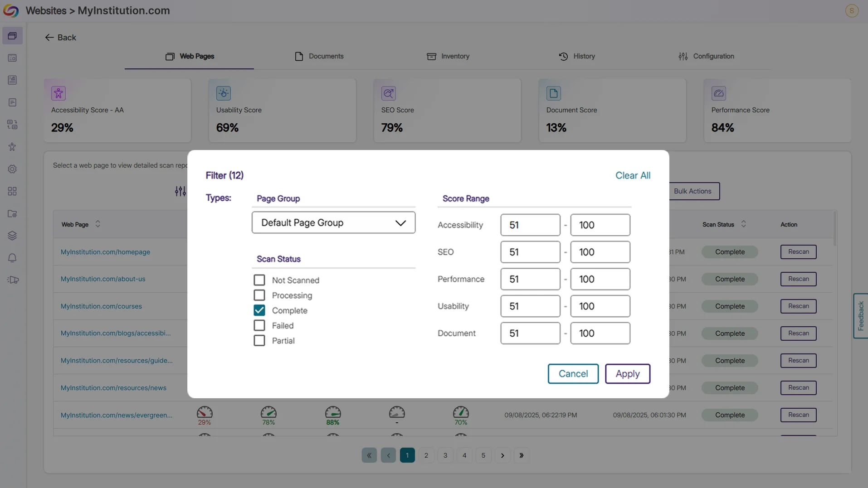
Task: Tick the Failed scan status checkbox
Action: [259, 325]
